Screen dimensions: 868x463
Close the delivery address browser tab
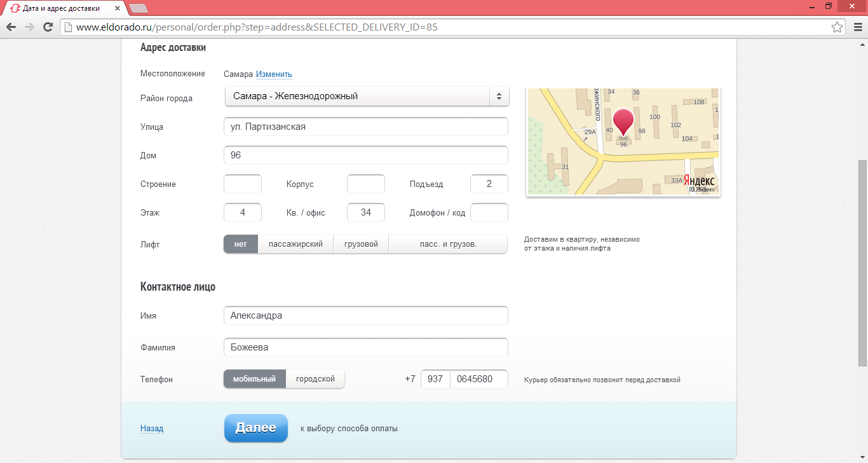click(118, 8)
